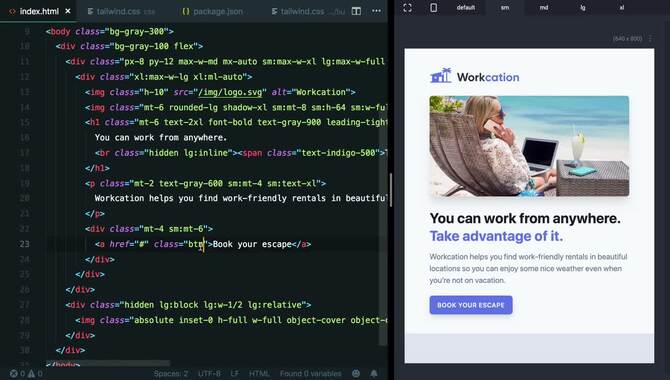
Task: Select the default breakpoint view
Action: tap(466, 8)
